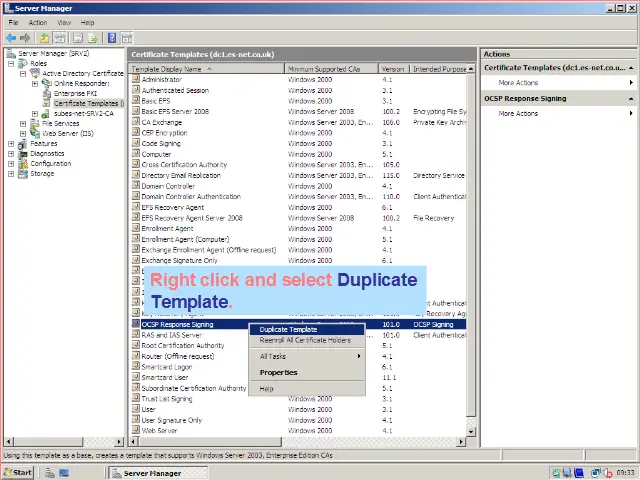Screen dimensions: 640x480
Task: Click the Export List toolbar icon
Action: click(93, 38)
